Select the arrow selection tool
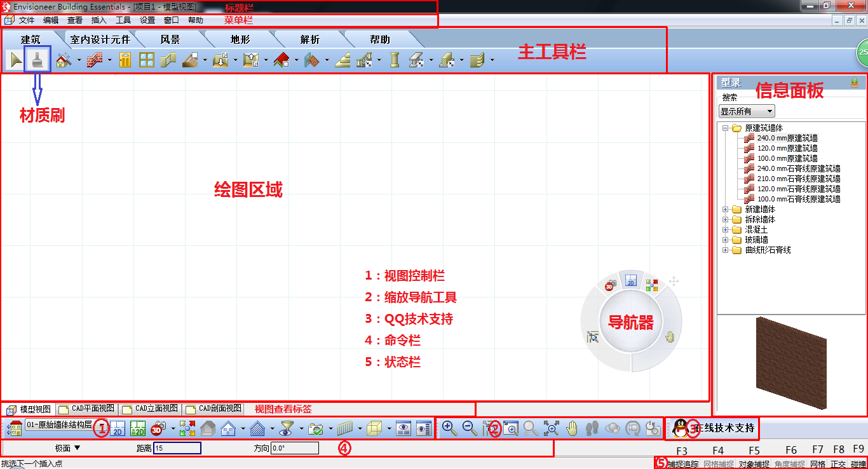868x469 pixels. (17, 60)
